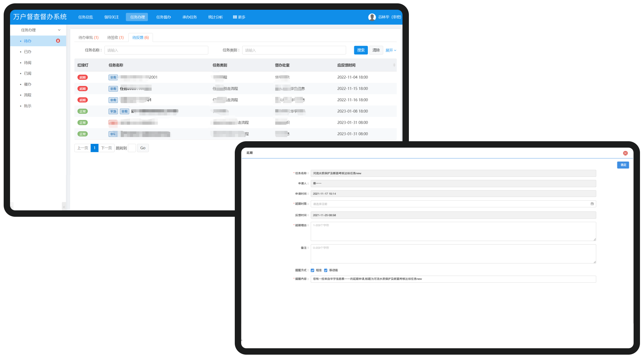Click the first red 超期 status badge
Viewport: 644px width, 358px height.
pos(83,78)
